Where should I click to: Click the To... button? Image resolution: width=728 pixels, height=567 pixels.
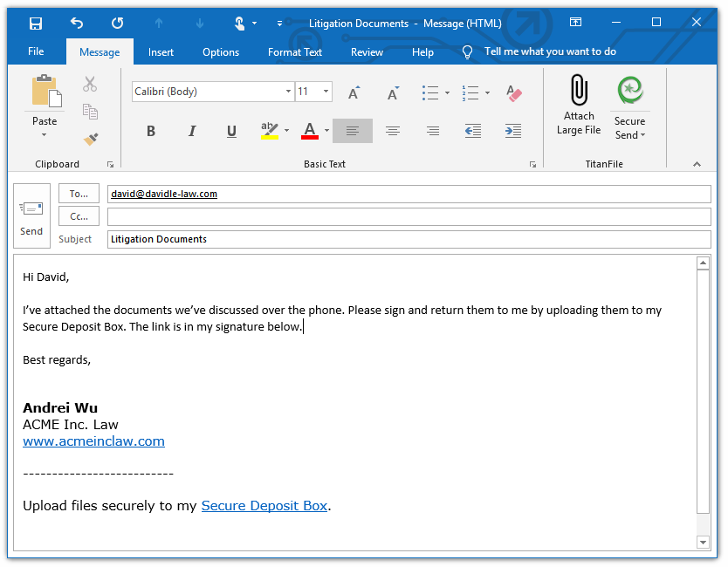(x=79, y=194)
